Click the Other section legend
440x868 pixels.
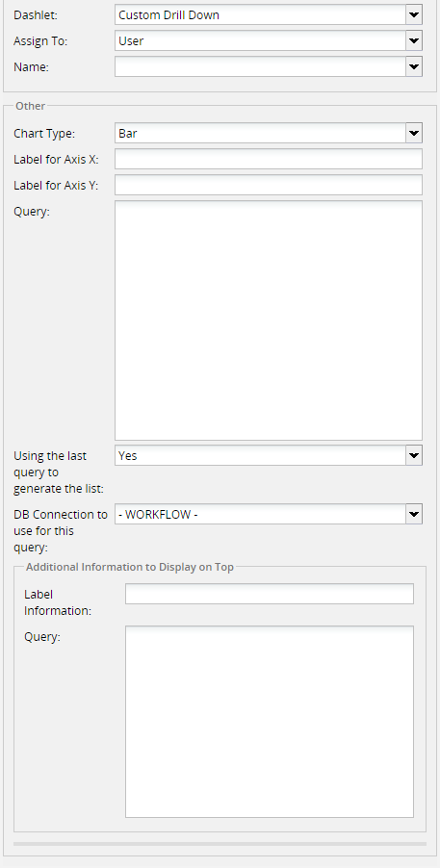coord(31,106)
